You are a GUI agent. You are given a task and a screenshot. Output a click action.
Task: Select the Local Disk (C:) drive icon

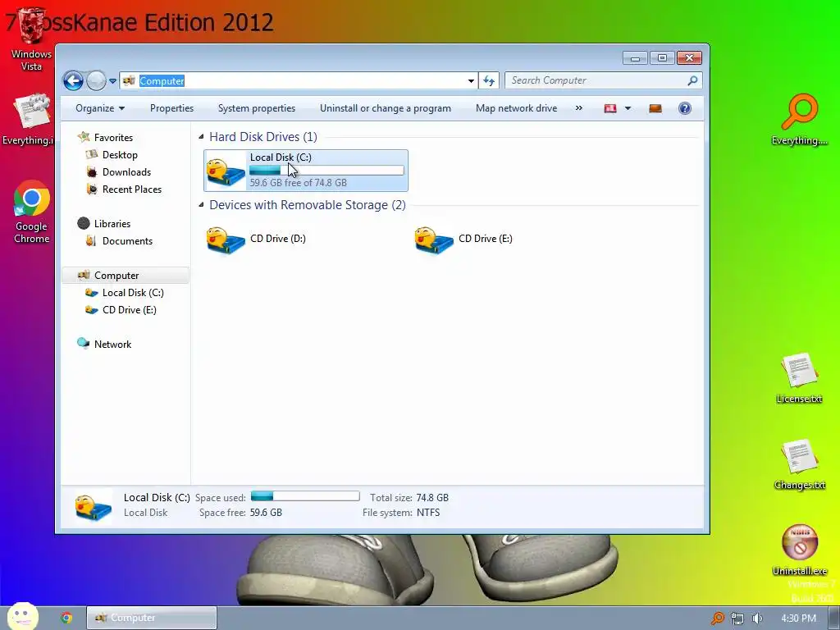[x=226, y=171]
